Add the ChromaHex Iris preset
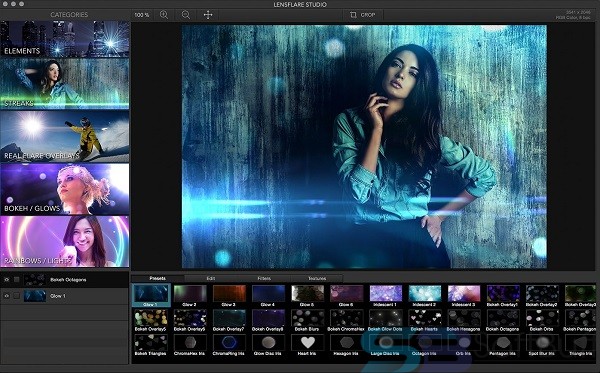 [x=190, y=345]
